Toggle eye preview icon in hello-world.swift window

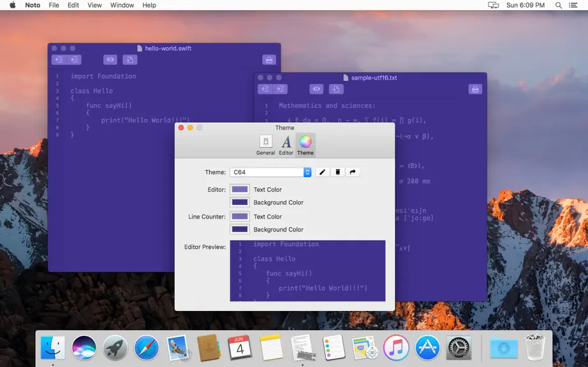tap(110, 59)
